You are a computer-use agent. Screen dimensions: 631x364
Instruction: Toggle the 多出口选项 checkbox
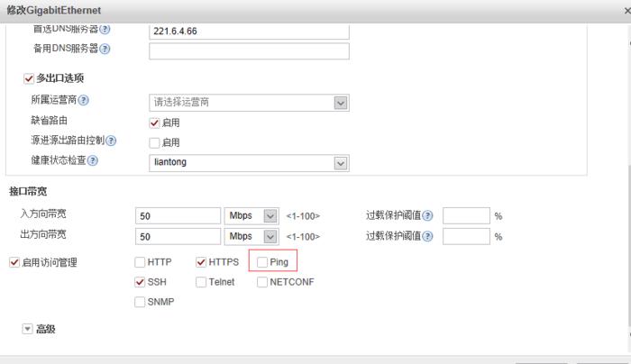click(x=29, y=78)
